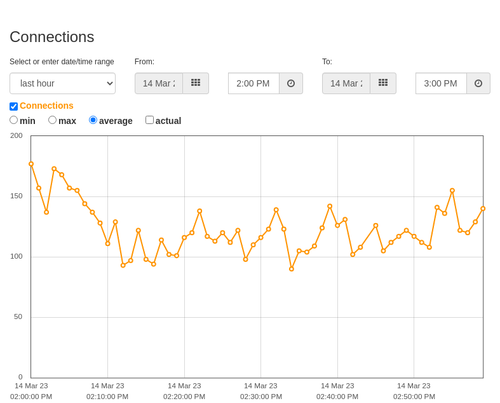Click the orange Connections legend label
The height and width of the screenshot is (403, 500).
46,106
